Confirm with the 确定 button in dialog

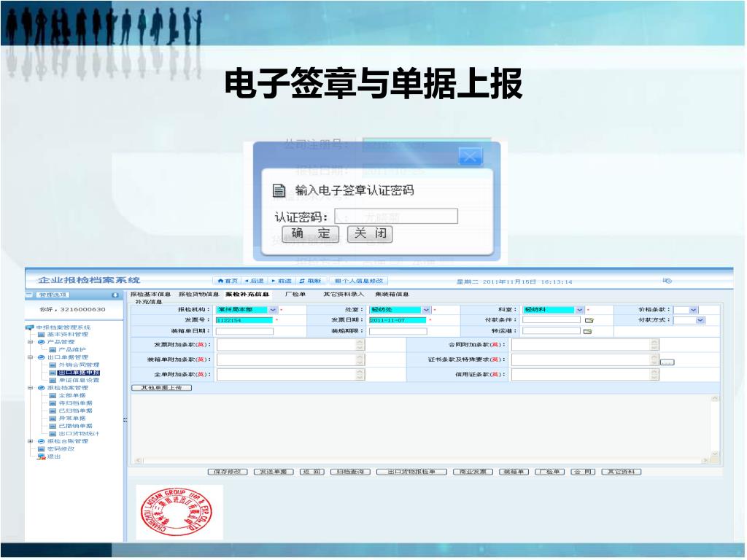[310, 234]
